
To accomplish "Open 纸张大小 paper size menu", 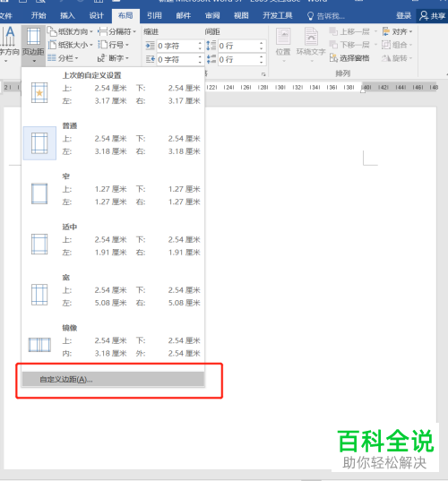I will [x=70, y=45].
